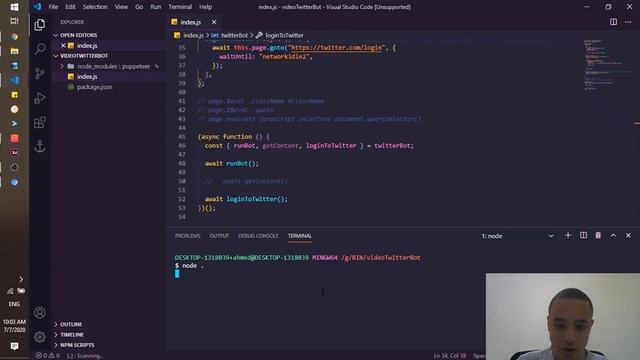Open Source Control view
Image resolution: width=640 pixels, height=360 pixels.
pyautogui.click(x=40, y=73)
